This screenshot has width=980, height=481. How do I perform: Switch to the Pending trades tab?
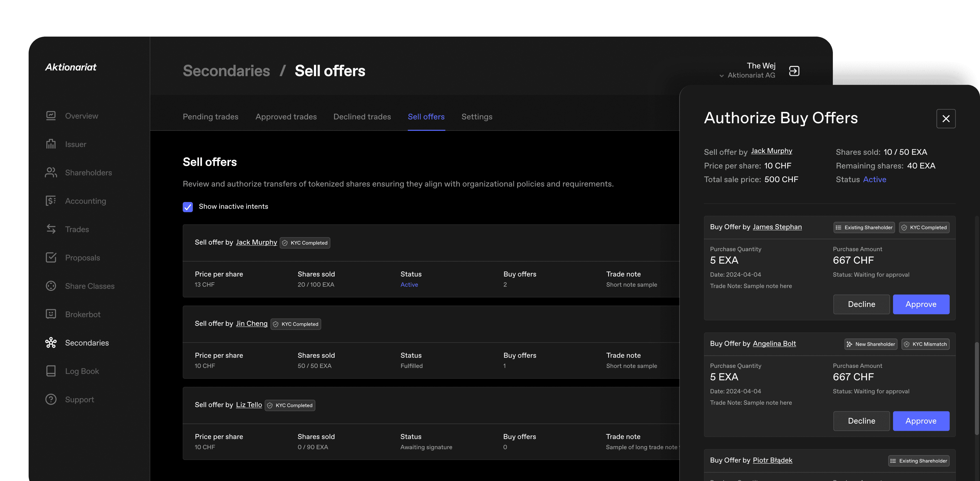[x=210, y=117]
